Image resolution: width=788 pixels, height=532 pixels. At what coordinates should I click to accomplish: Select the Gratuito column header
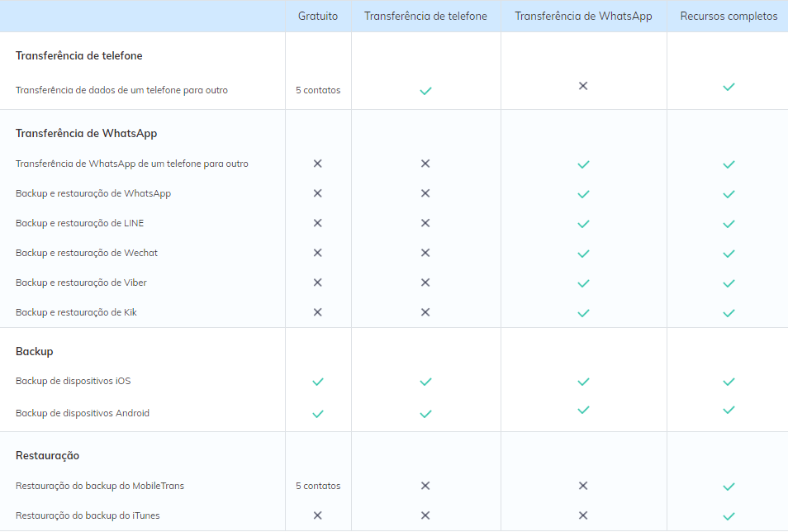(318, 17)
